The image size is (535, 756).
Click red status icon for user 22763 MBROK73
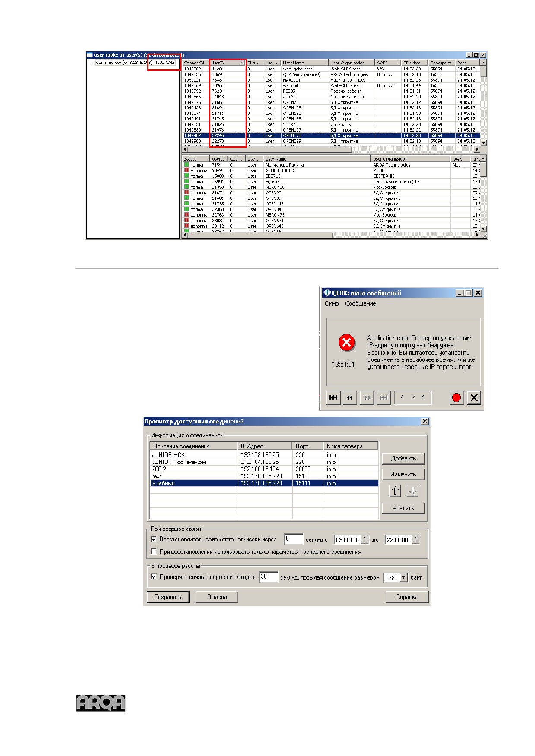tap(187, 215)
